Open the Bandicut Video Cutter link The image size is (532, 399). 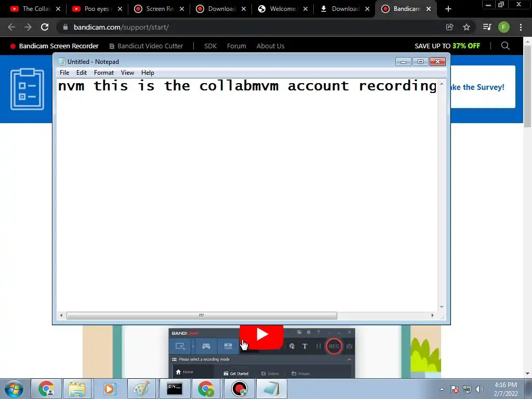click(x=146, y=46)
